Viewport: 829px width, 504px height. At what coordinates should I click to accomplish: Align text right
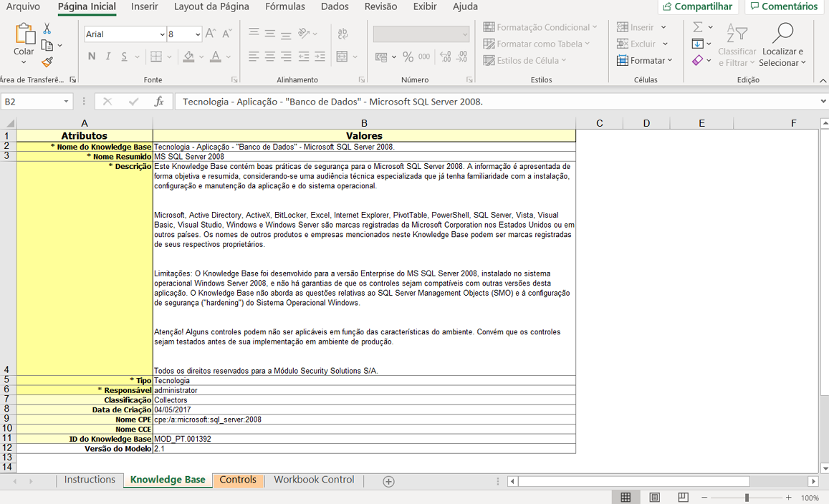(x=286, y=57)
